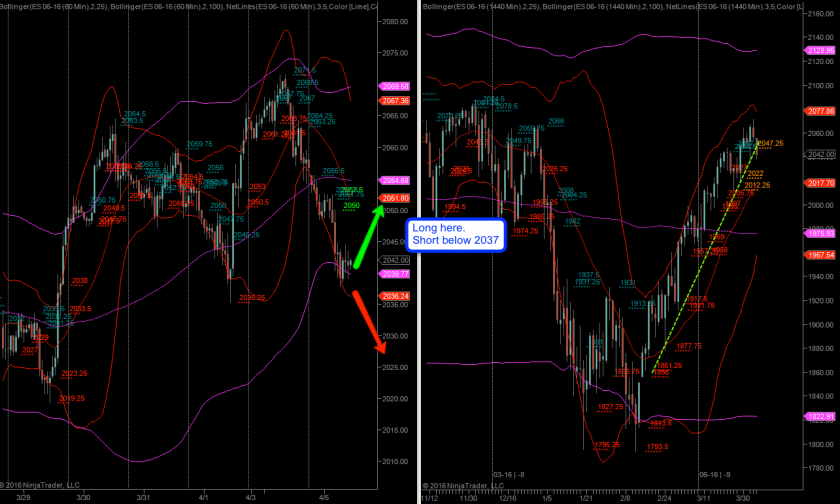Click the orange 2047.25 net line label
840x504 pixels.
(771, 144)
